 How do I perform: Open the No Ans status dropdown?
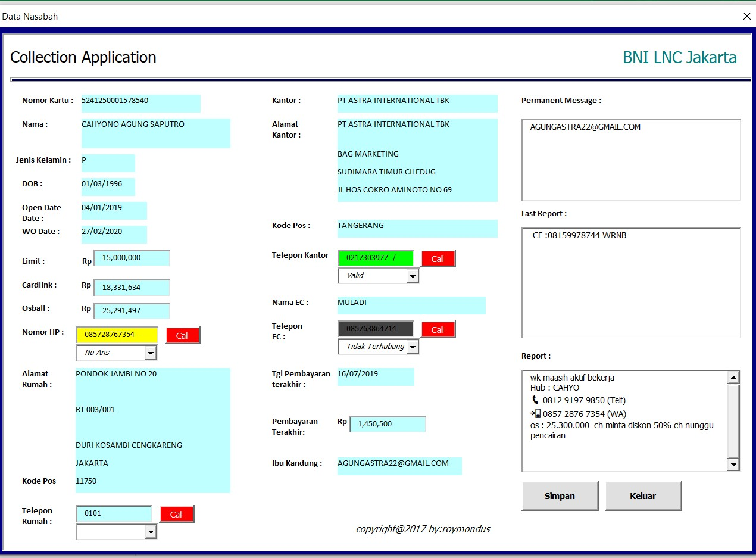click(x=151, y=353)
